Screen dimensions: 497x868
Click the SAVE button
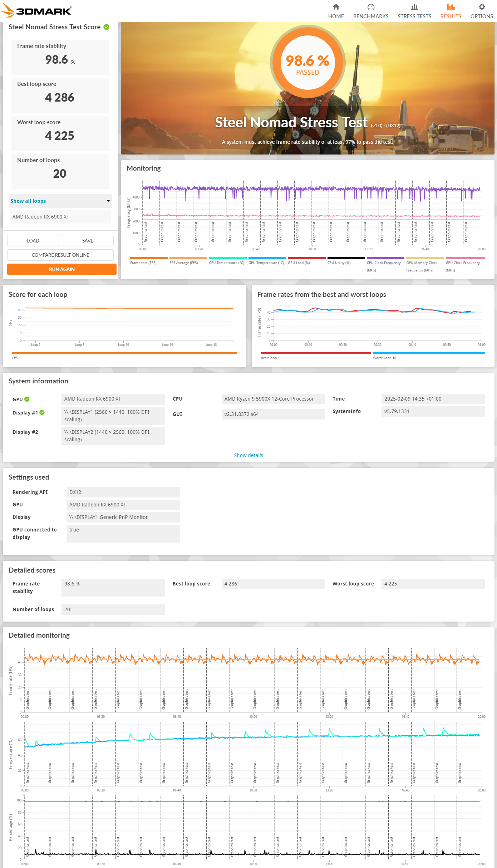(88, 241)
